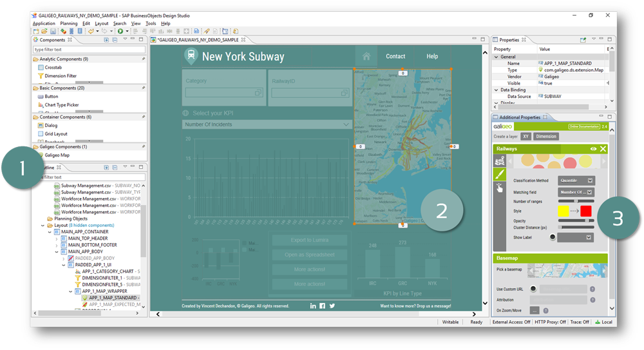Select APP_1_MAP_STANDARD in Outline tree

pyautogui.click(x=111, y=298)
